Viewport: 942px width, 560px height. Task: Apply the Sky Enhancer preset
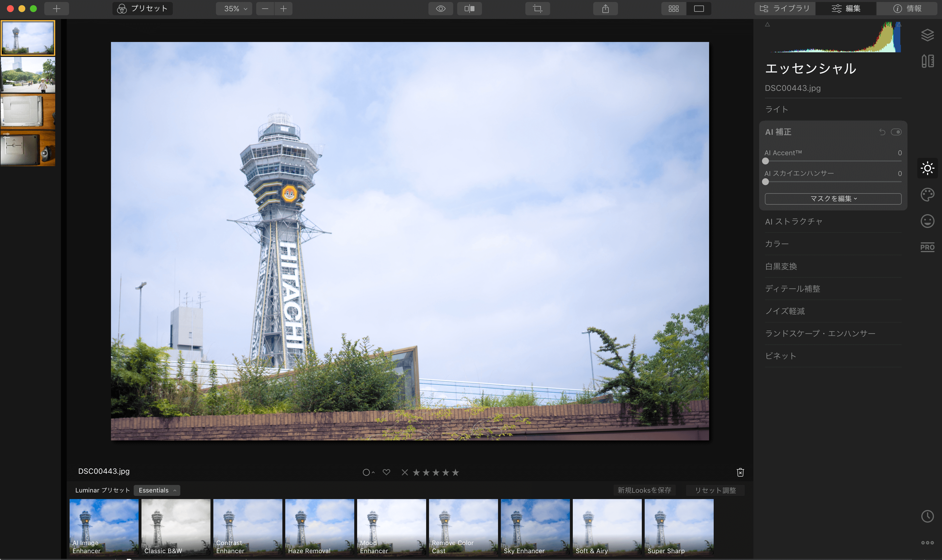[x=535, y=527]
